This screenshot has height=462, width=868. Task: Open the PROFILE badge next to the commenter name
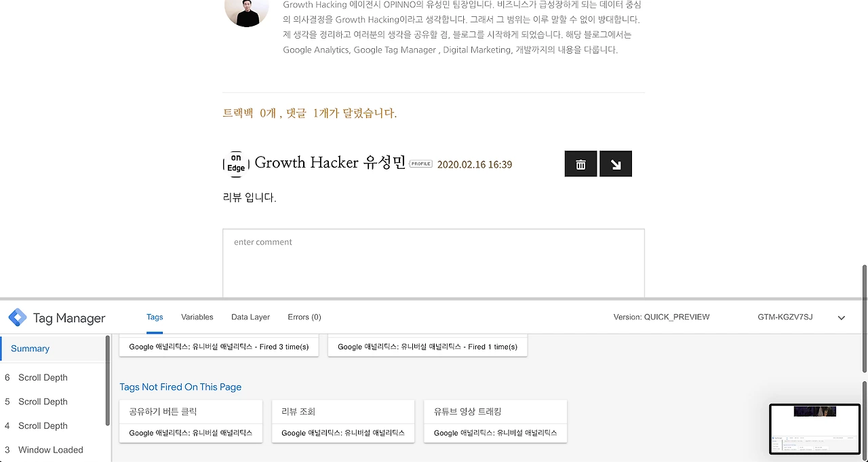coord(421,163)
